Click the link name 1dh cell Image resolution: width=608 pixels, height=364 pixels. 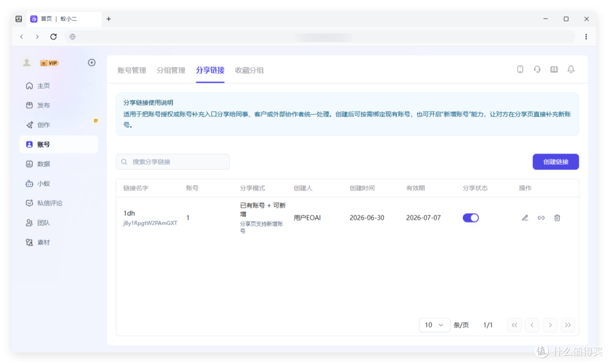129,213
